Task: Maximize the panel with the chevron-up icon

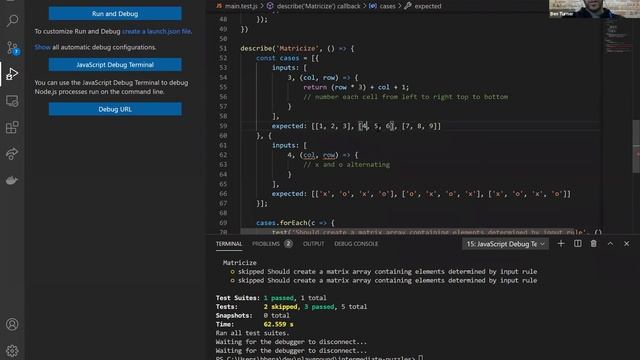Action: point(610,244)
